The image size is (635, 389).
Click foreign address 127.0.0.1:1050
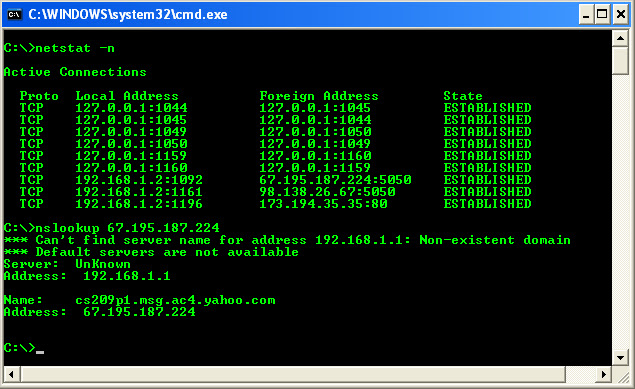(x=315, y=132)
